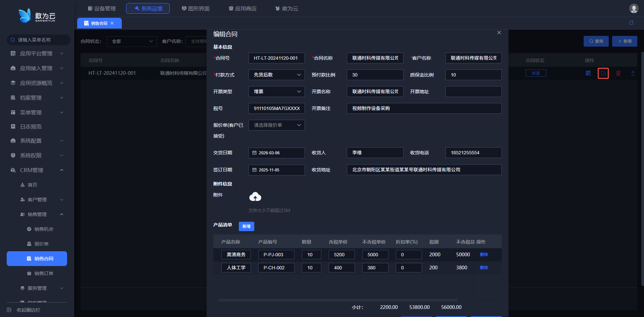
Task: Click the refresh icon at top right
Action: point(631,23)
